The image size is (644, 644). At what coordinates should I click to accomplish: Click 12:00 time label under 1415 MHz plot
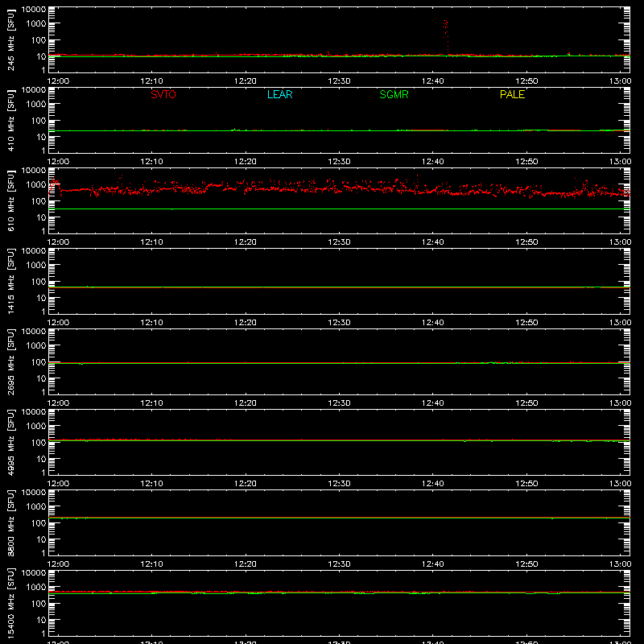[58, 323]
